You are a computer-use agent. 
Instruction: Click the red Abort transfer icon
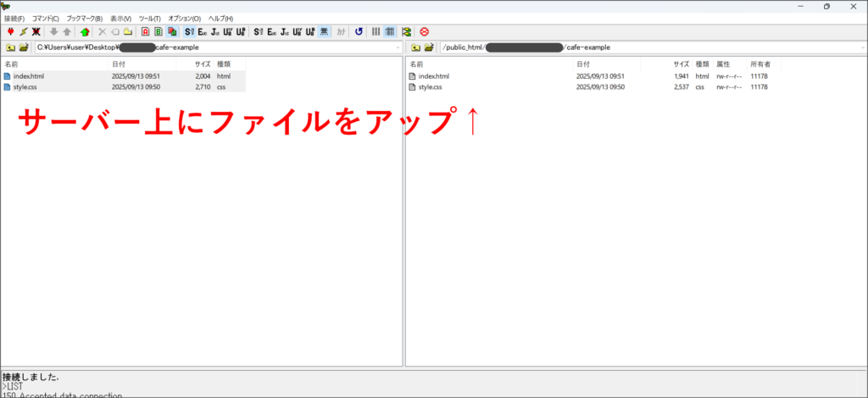coord(424,31)
